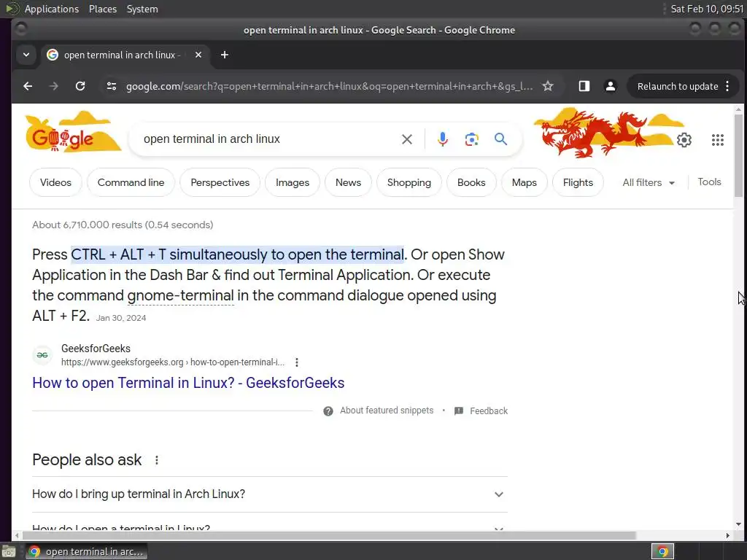
Task: Click the 'GeeksforGeeks' site name
Action: coord(96,349)
